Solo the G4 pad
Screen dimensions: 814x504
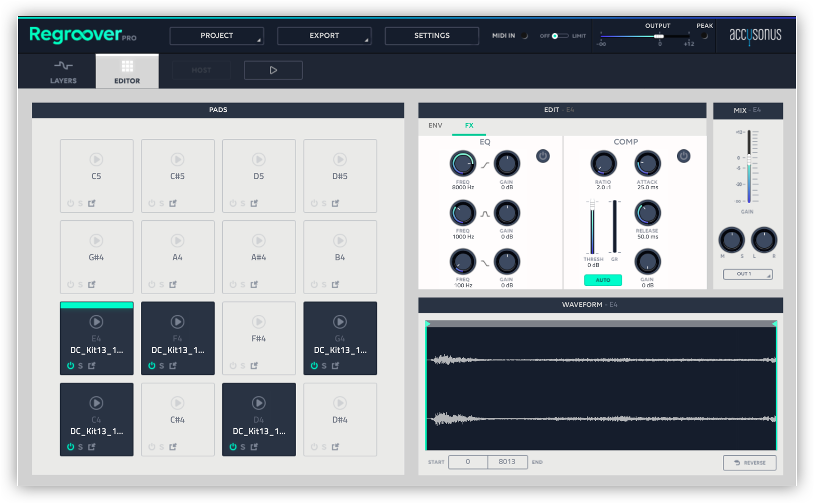coord(324,366)
